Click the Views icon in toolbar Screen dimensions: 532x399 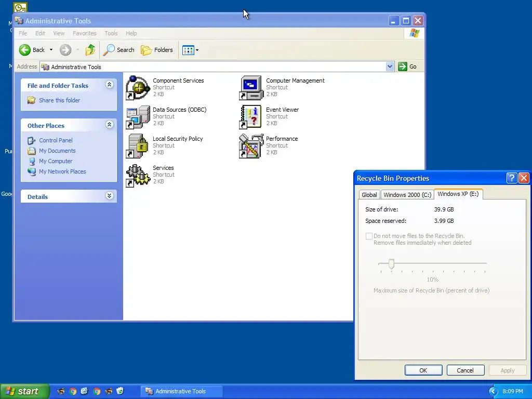click(188, 50)
